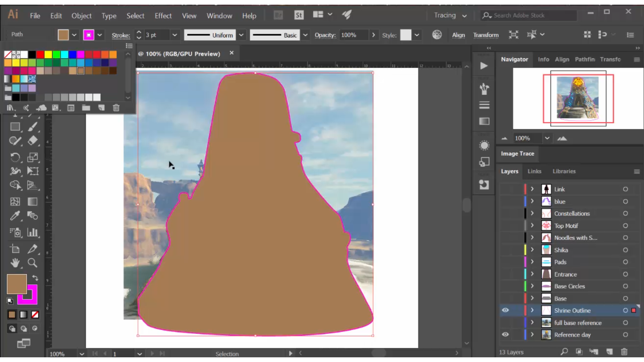The height and width of the screenshot is (362, 644).
Task: Toggle target circle for Pads layer
Action: click(x=625, y=262)
